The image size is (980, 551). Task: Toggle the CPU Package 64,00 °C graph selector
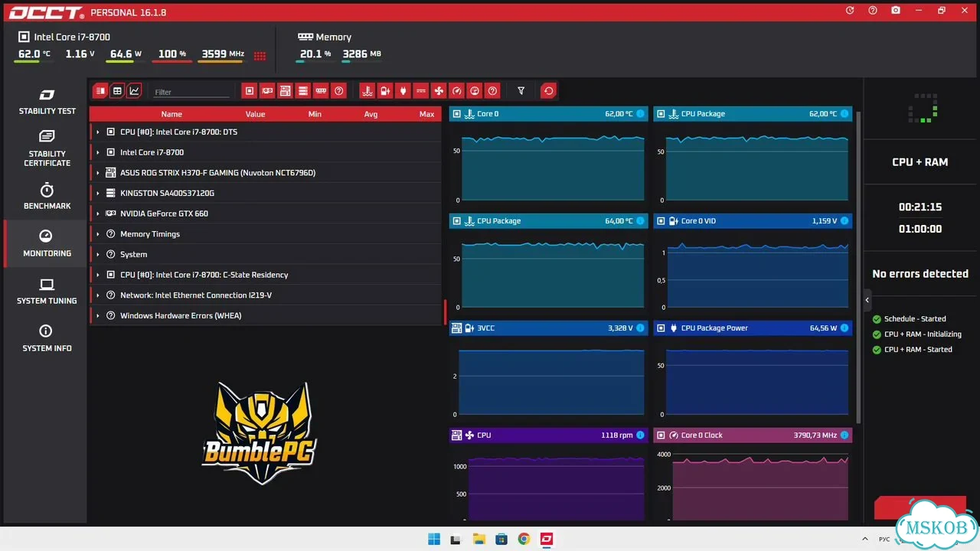tap(457, 221)
